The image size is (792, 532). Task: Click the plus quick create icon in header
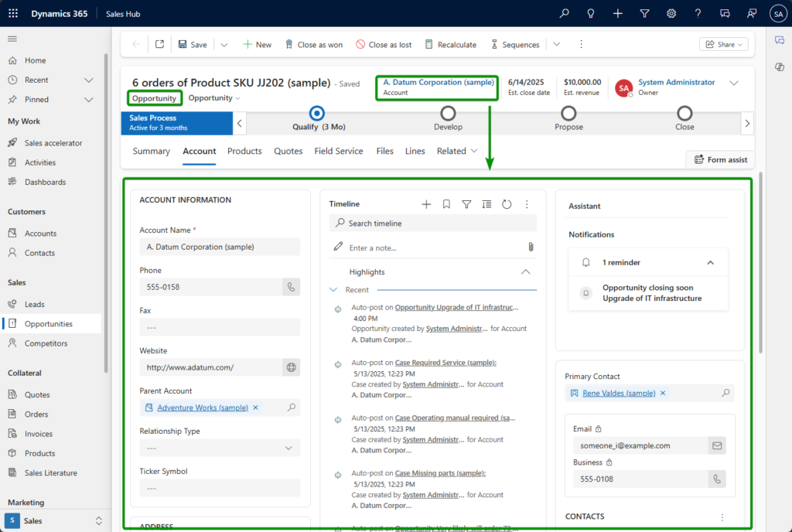tap(617, 14)
